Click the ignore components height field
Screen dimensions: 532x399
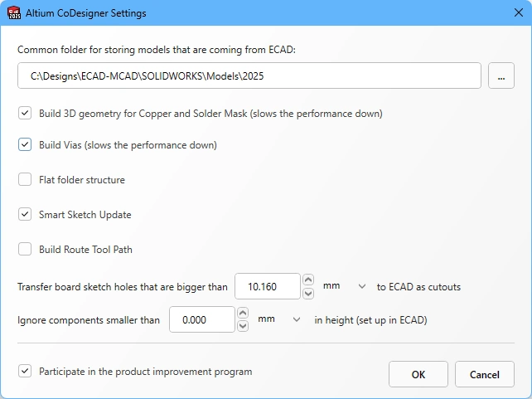pyautogui.click(x=202, y=319)
